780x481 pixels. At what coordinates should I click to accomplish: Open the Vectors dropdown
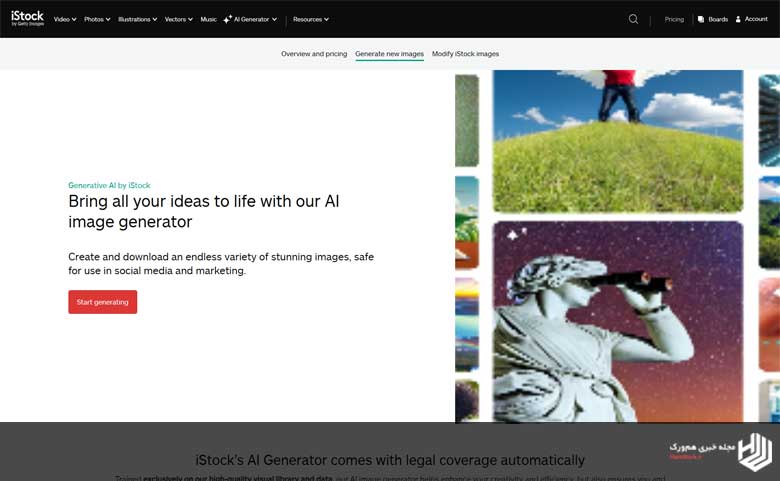[x=179, y=19]
